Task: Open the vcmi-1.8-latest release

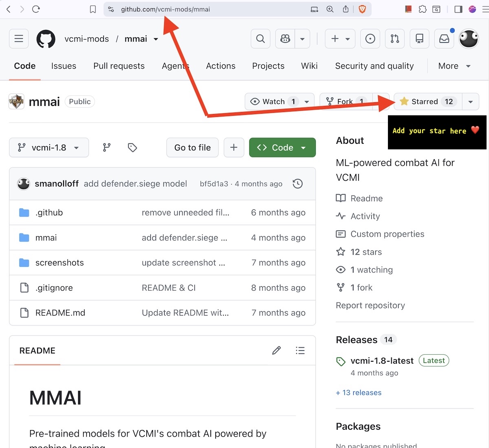Action: click(382, 360)
